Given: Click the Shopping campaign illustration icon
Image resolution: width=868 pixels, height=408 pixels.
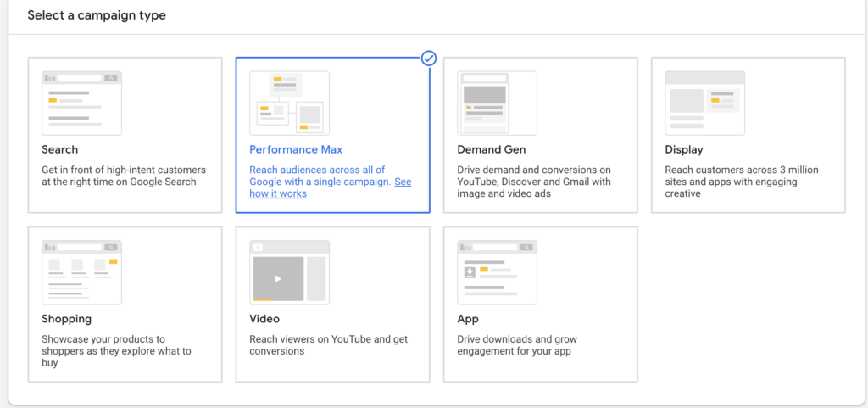Looking at the screenshot, I should [x=81, y=272].
